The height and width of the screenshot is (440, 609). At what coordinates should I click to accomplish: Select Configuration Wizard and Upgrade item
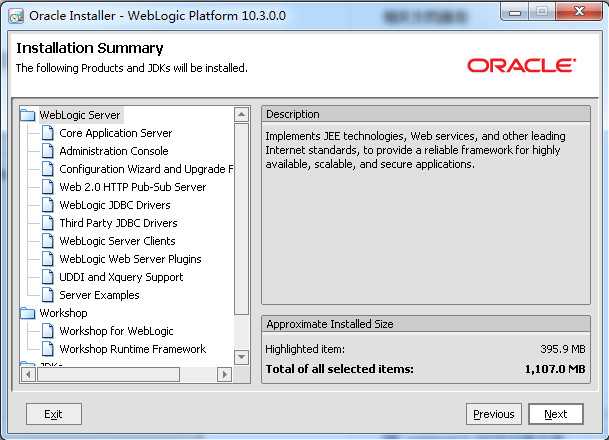point(146,169)
